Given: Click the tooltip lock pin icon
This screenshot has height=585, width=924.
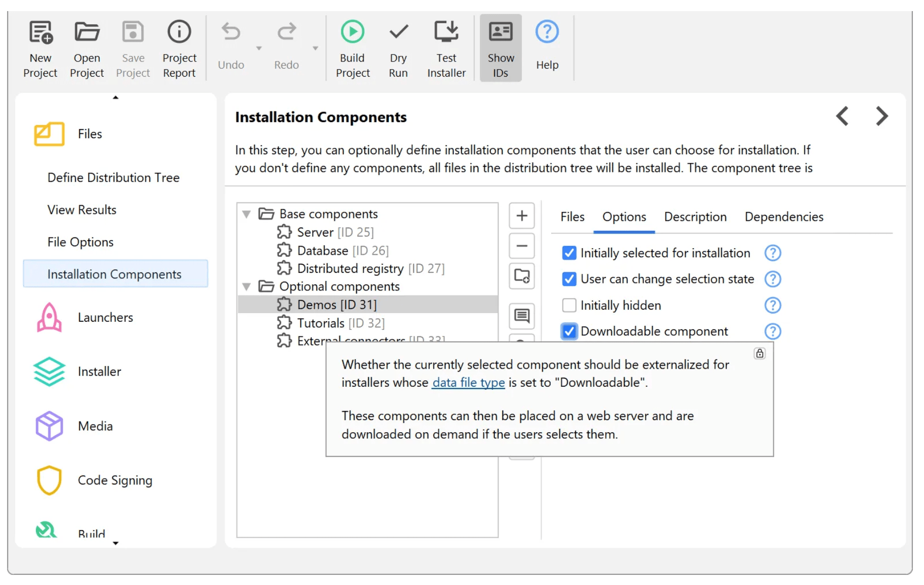Looking at the screenshot, I should click(x=760, y=354).
